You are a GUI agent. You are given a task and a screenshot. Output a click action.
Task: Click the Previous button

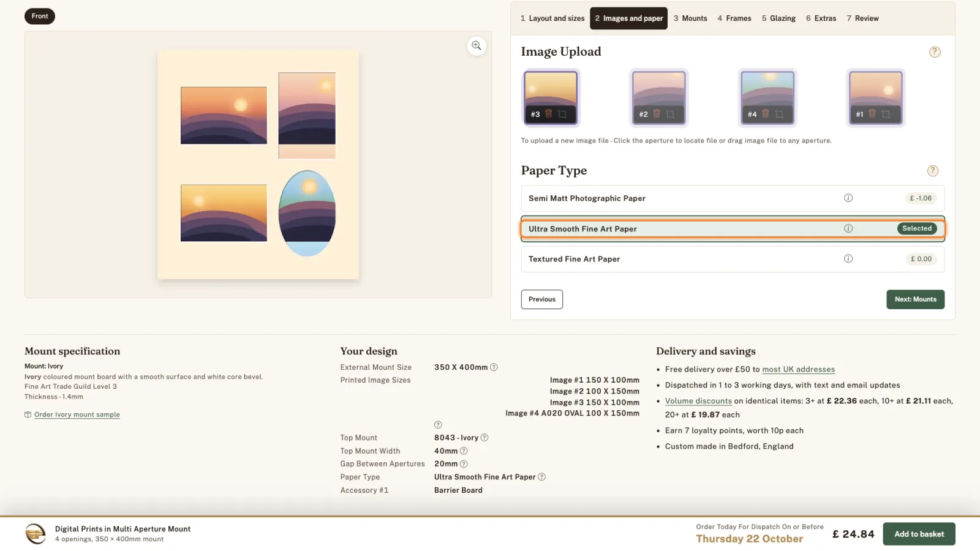pyautogui.click(x=542, y=299)
